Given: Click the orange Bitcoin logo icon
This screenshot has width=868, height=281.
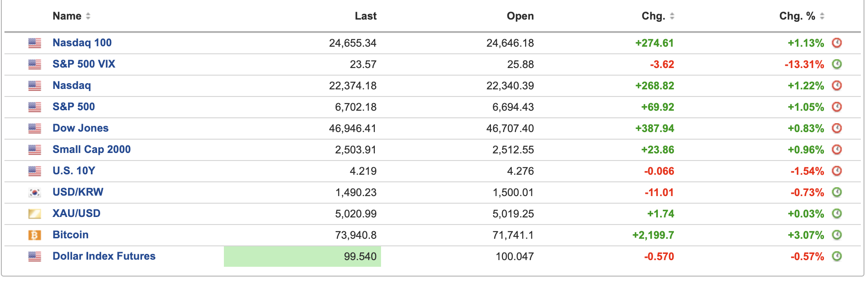Looking at the screenshot, I should [x=35, y=235].
